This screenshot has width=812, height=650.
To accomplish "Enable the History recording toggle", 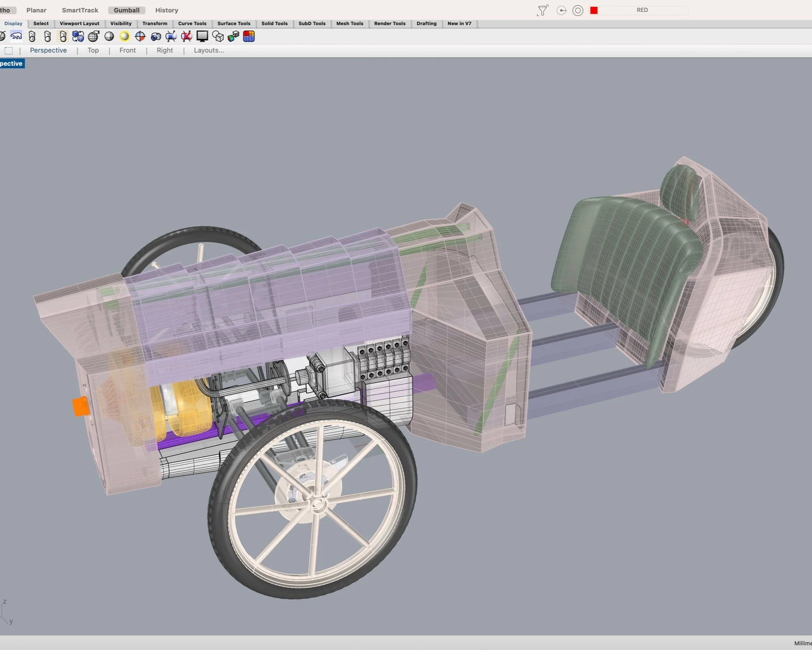I will [x=167, y=10].
